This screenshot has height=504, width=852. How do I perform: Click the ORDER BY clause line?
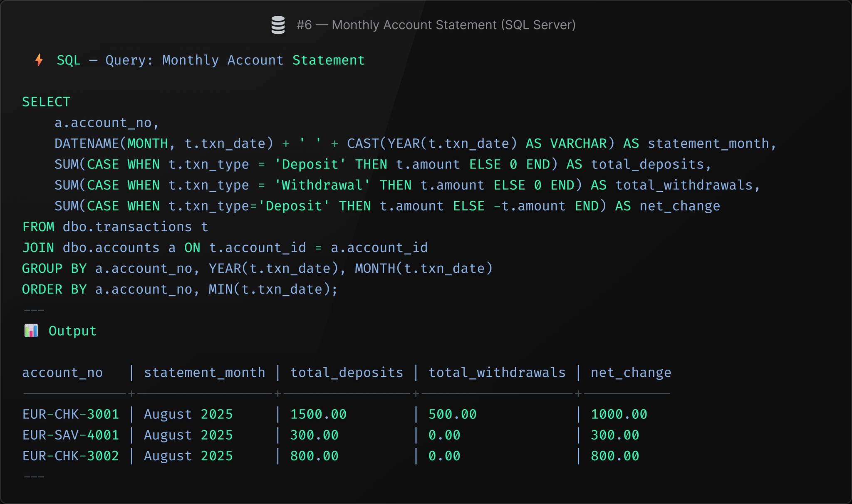180,289
